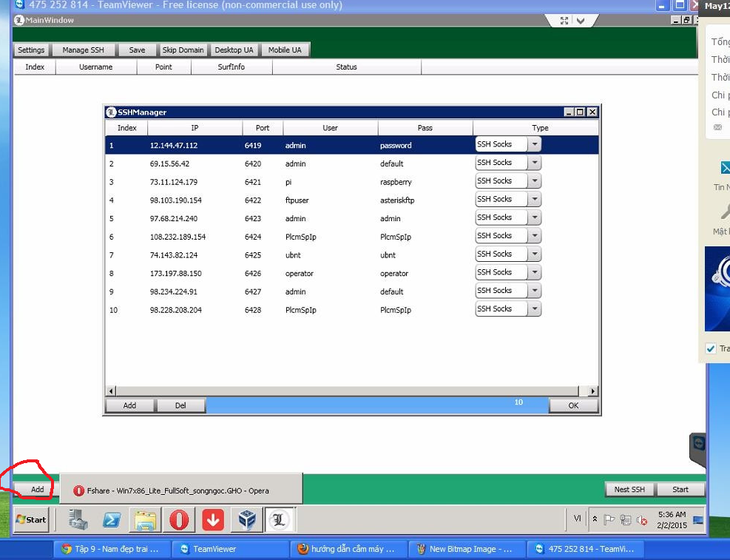
Task: Open Type dropdown for row 12.144.47.112
Action: point(535,144)
